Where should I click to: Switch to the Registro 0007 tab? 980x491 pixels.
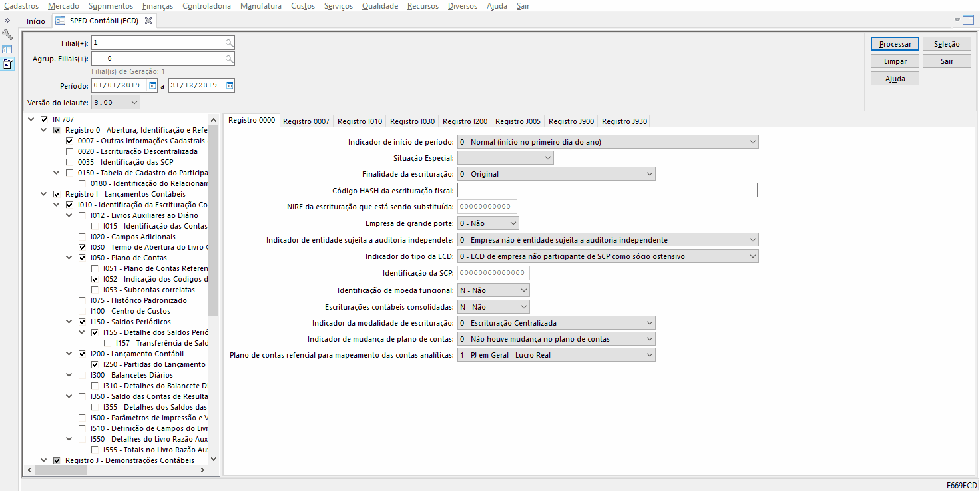(306, 121)
